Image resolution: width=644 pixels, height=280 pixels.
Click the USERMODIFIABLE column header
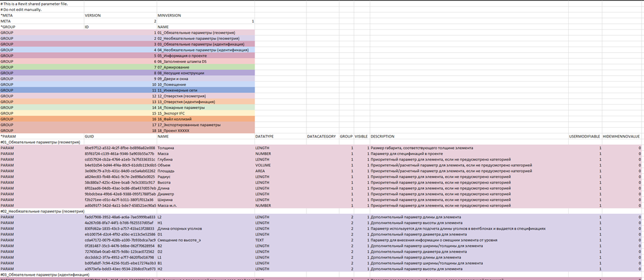pos(585,136)
